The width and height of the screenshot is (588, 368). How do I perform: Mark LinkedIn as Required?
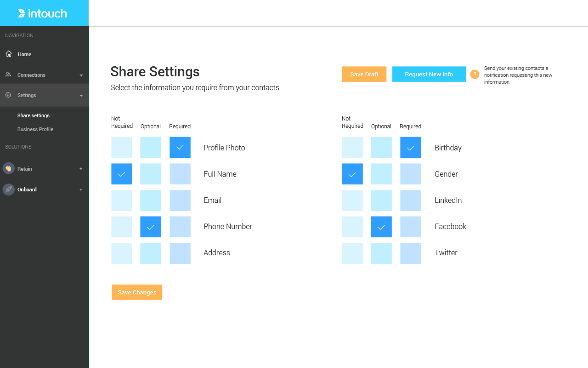411,200
